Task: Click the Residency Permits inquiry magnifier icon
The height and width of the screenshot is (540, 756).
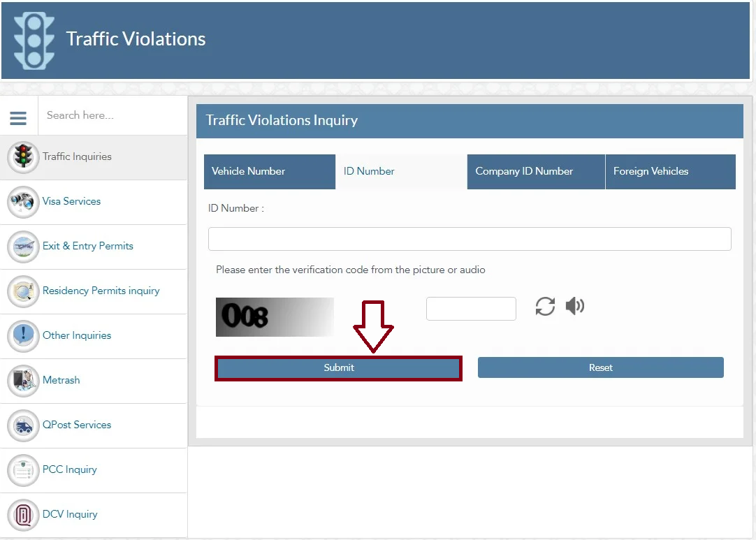Action: click(23, 291)
